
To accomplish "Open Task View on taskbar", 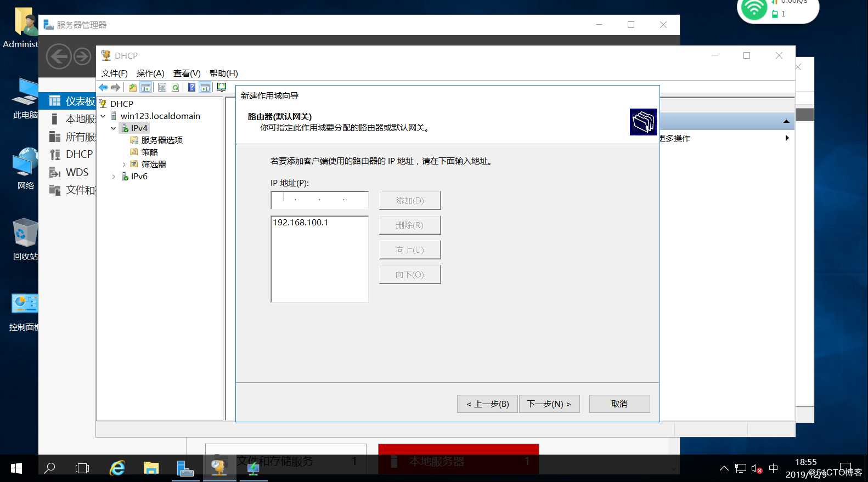I will click(82, 468).
